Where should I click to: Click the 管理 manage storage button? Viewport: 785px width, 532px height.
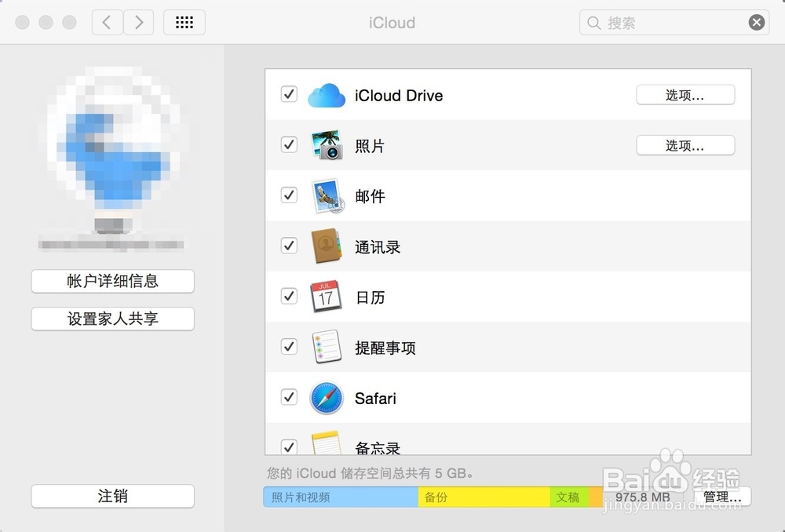722,497
